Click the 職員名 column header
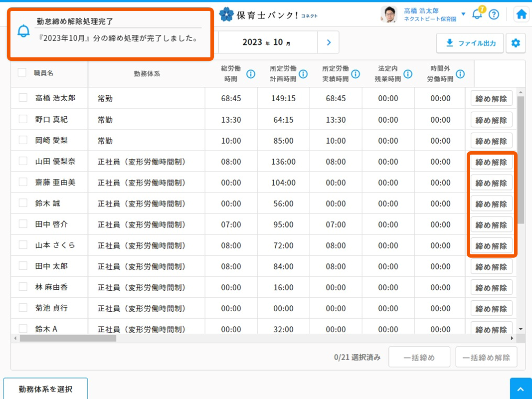The width and height of the screenshot is (532, 399). click(x=44, y=73)
